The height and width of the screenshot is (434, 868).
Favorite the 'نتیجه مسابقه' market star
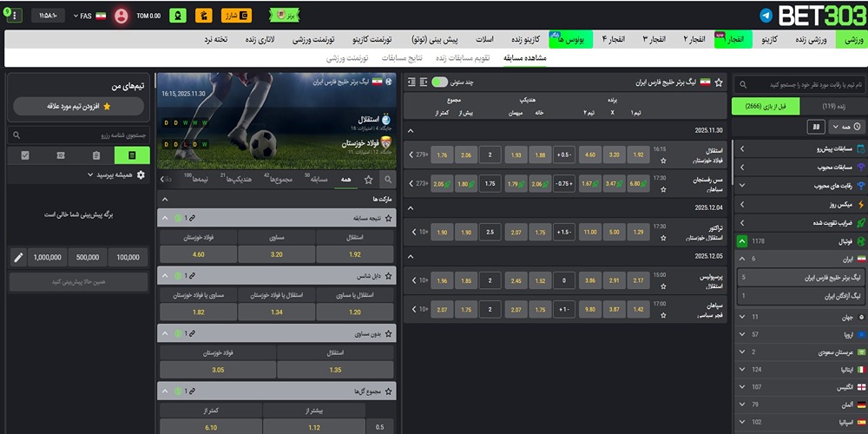pos(388,217)
